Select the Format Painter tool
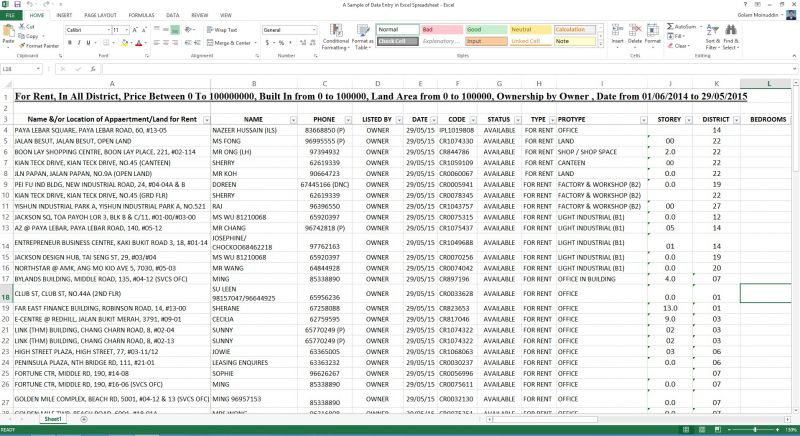Viewport: 800px width, 436px height. pos(38,46)
